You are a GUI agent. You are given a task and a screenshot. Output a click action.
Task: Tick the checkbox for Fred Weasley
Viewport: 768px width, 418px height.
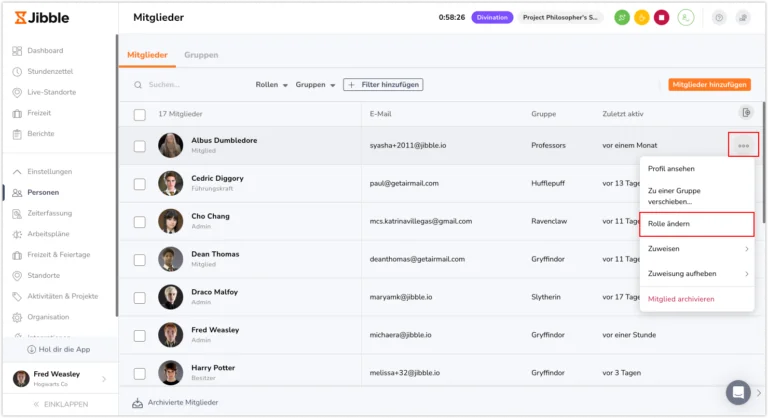140,336
